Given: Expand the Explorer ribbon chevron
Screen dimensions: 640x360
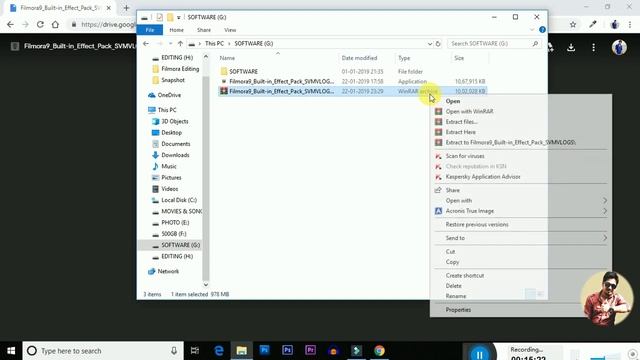Looking at the screenshot, I should [531, 30].
